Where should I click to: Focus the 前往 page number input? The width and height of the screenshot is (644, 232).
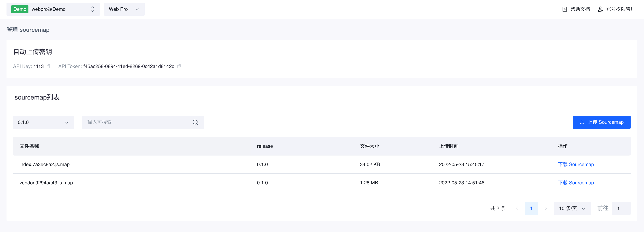click(x=621, y=208)
